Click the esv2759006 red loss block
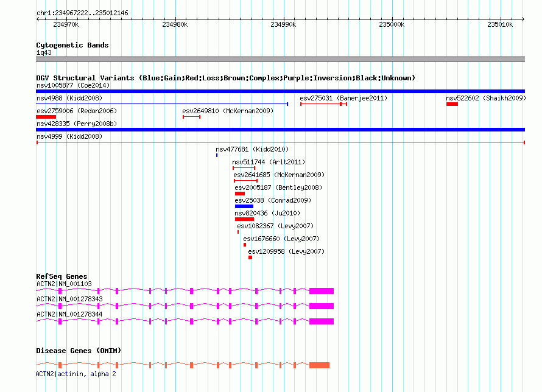The image size is (542, 392). (46, 117)
